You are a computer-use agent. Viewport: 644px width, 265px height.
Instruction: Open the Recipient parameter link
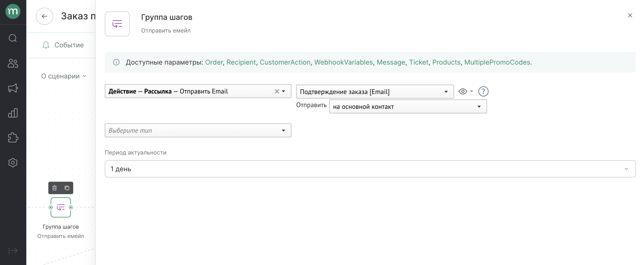point(241,62)
